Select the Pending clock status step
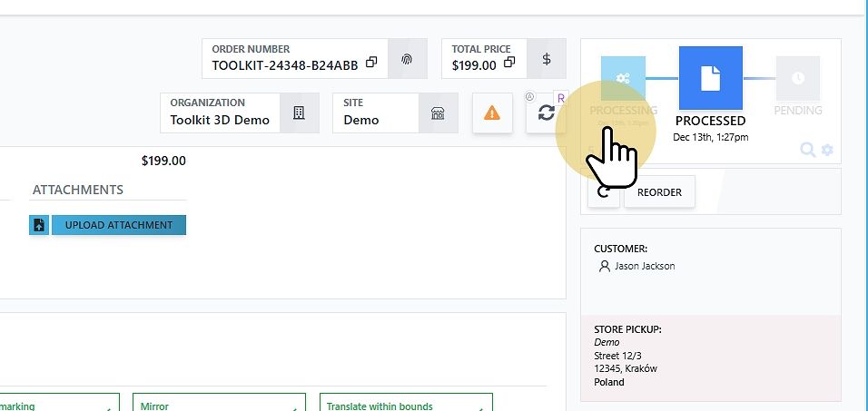This screenshot has height=411, width=868. [x=798, y=79]
